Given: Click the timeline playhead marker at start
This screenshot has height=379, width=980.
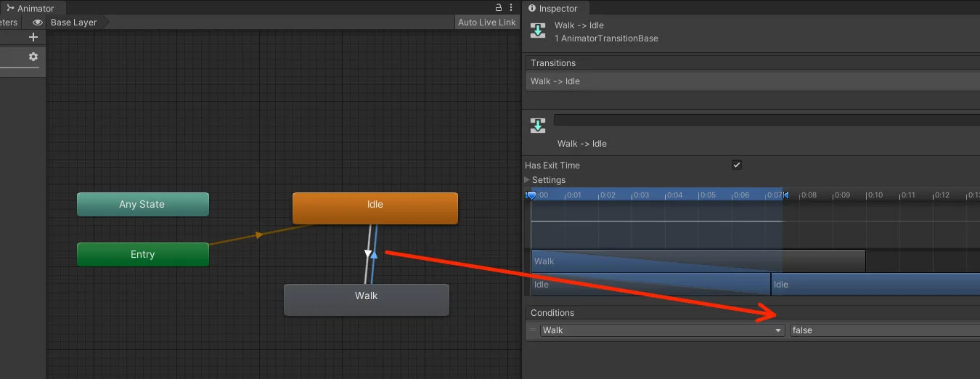Looking at the screenshot, I should tap(531, 195).
